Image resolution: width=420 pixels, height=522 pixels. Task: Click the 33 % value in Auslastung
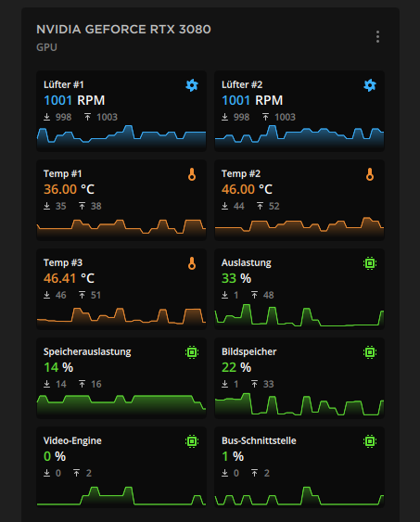236,278
